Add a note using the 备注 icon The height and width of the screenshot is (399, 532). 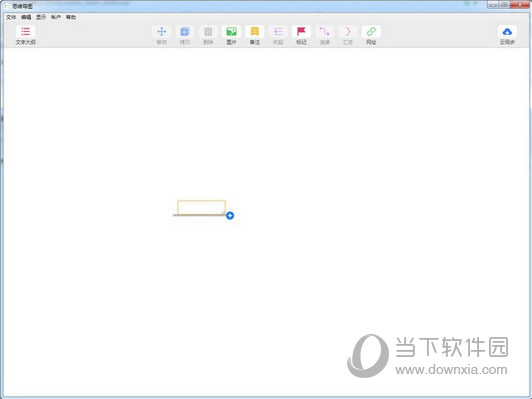coord(255,32)
